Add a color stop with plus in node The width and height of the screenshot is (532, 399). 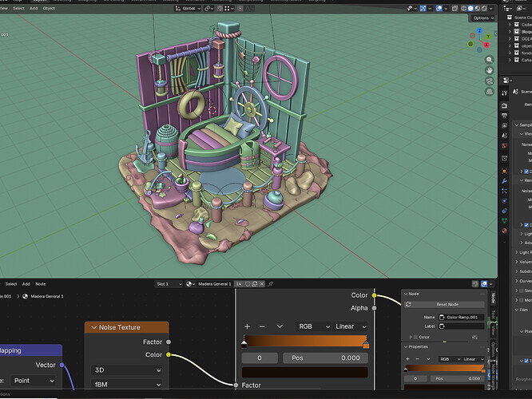[247, 326]
